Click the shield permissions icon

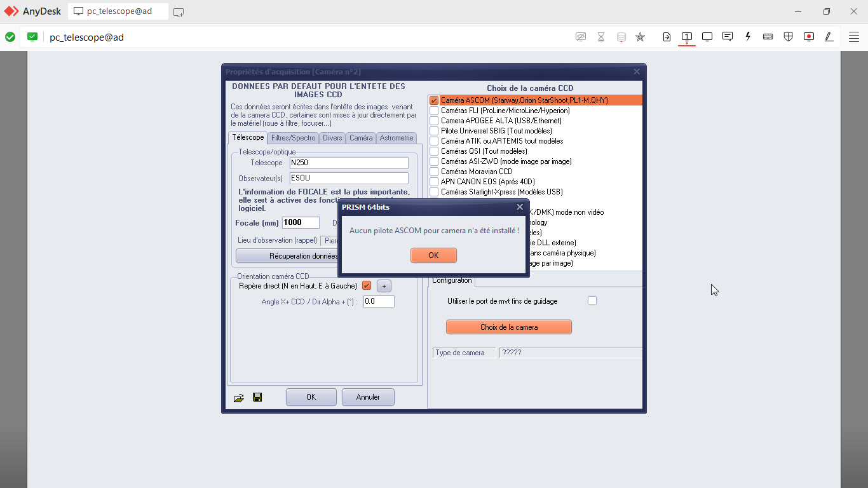[x=788, y=37]
